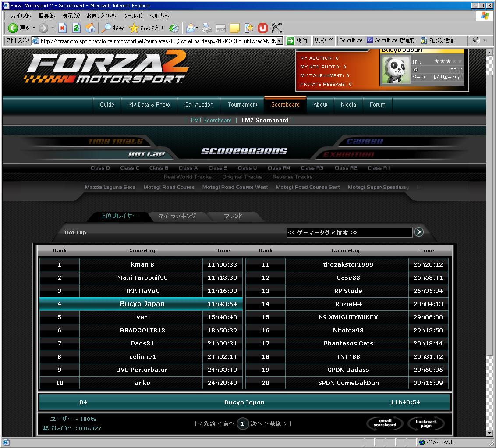
Task: Select the Career scoreboard category
Action: click(x=365, y=141)
